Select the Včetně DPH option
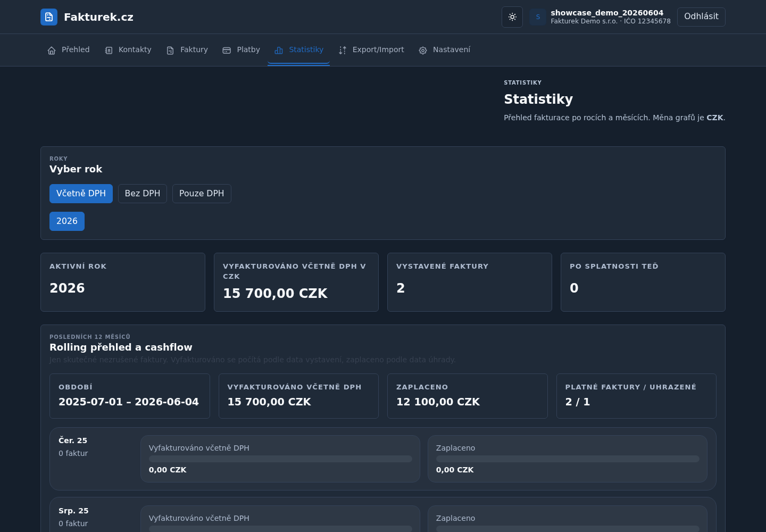This screenshot has width=766, height=532. pyautogui.click(x=81, y=194)
